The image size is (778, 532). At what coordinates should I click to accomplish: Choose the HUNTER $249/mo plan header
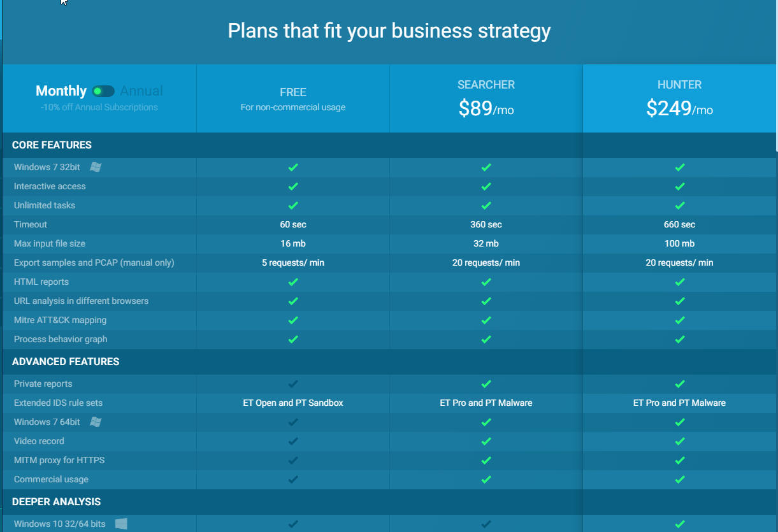click(680, 99)
